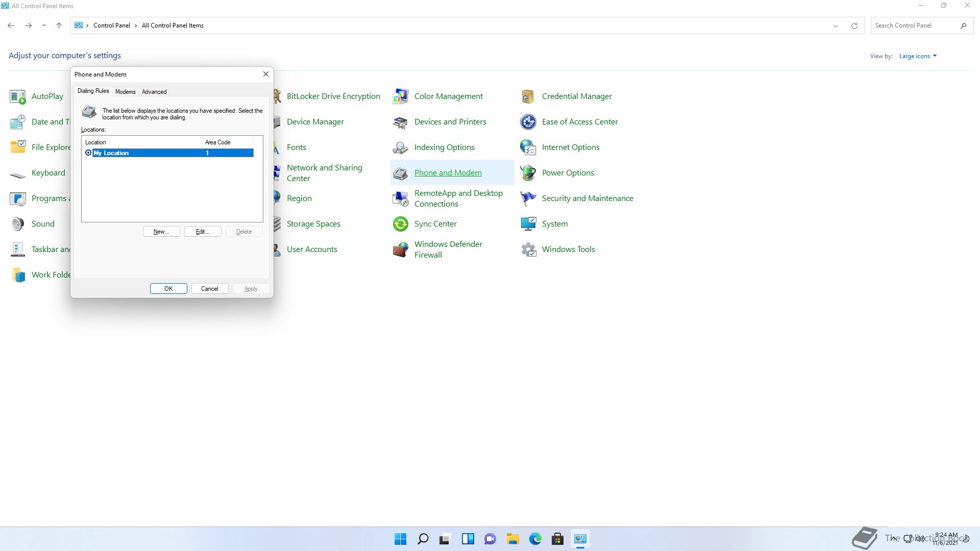The width and height of the screenshot is (980, 551).
Task: Open the Internet Options icon
Action: pyautogui.click(x=528, y=147)
